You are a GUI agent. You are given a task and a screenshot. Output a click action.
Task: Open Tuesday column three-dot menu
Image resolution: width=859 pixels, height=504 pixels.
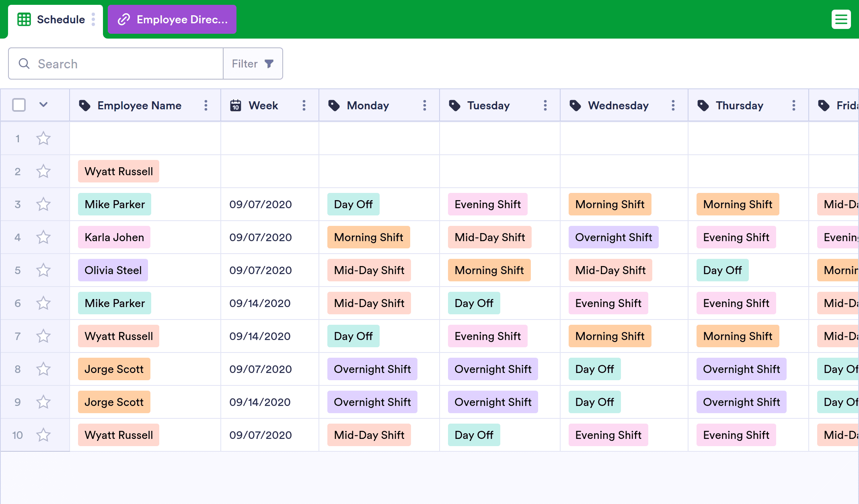coord(545,105)
